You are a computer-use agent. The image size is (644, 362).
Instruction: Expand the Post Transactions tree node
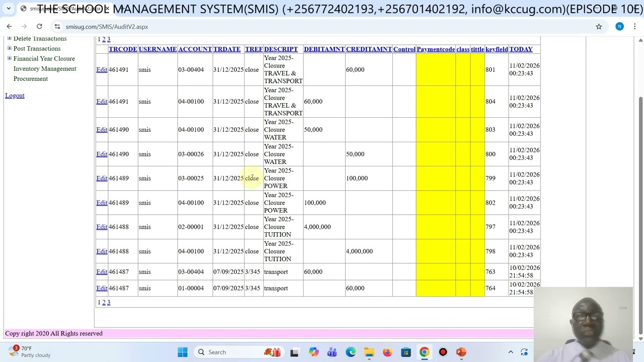point(9,48)
